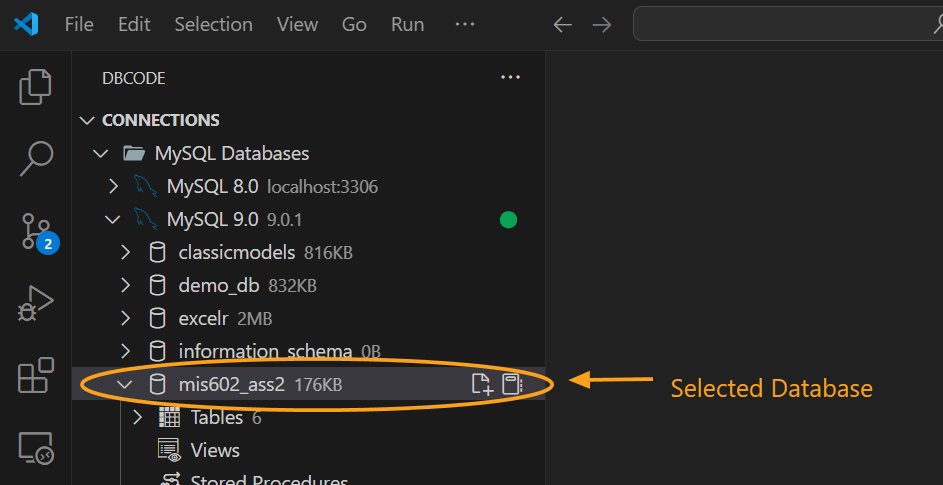Screen dimensions: 943x485
Task: Click the classicmodels database cylinder icon
Action: 157,253
